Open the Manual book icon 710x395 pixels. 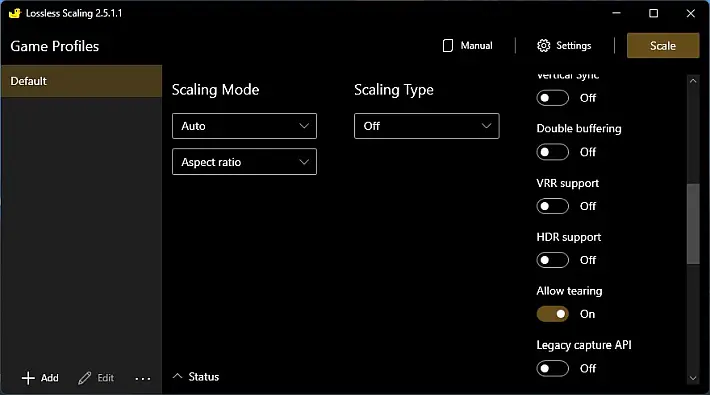[447, 45]
